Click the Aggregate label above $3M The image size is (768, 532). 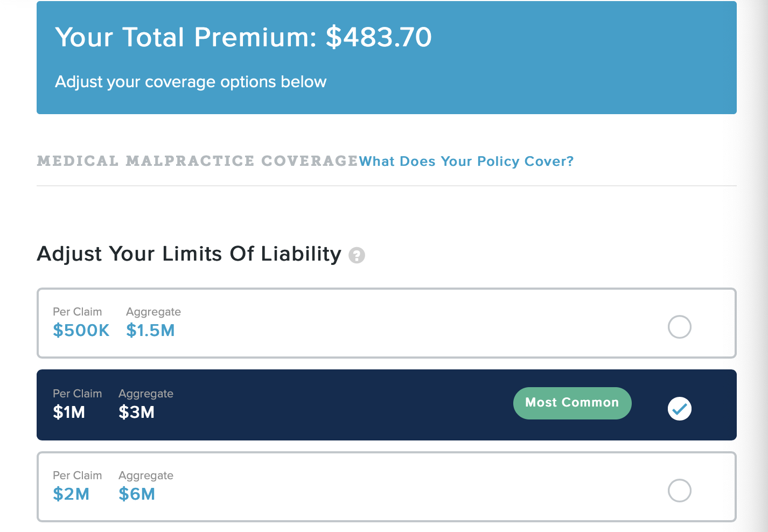pos(146,394)
